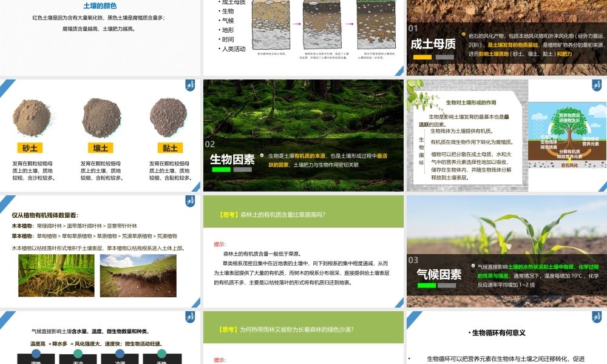The width and height of the screenshot is (607, 364).
Task: Toggle the blue circle marker above 温热 box
Action: click(35, 352)
